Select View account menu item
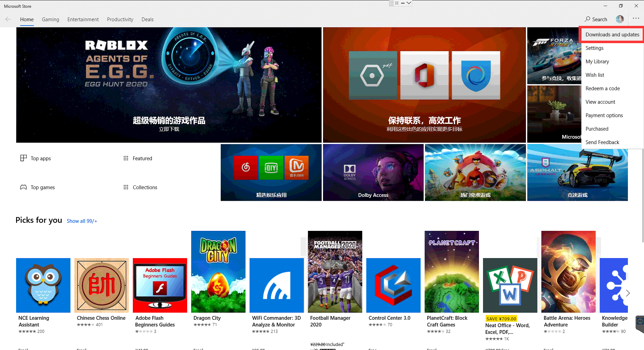Screen dimensions: 644x350 click(x=612, y=102)
